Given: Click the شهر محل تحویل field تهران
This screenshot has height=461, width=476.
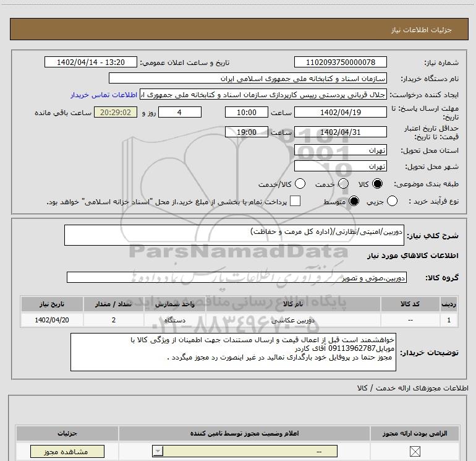Looking at the screenshot, I should (340, 166).
